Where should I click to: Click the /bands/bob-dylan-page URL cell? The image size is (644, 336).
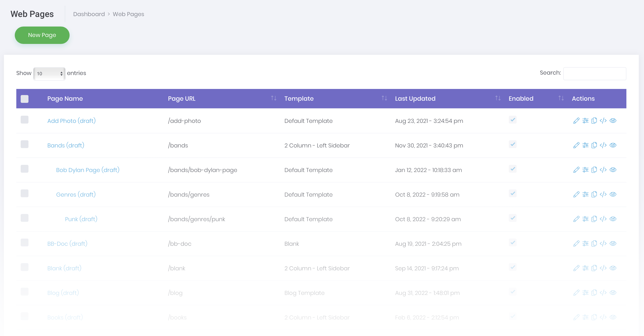pyautogui.click(x=202, y=170)
